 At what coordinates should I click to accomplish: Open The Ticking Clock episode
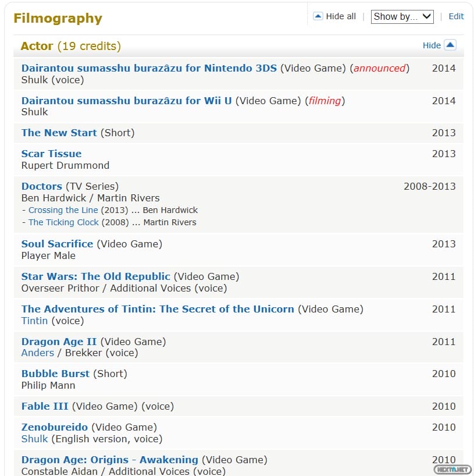[x=63, y=222]
